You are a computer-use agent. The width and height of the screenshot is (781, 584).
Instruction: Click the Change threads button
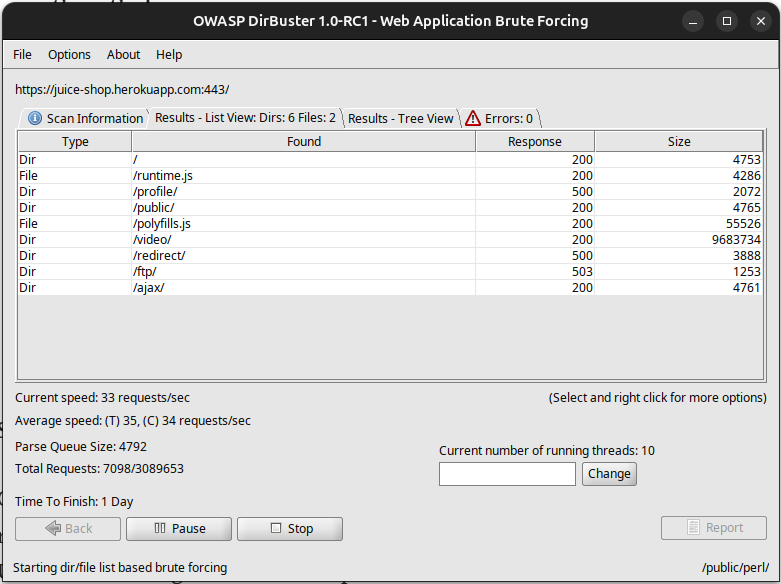point(609,473)
